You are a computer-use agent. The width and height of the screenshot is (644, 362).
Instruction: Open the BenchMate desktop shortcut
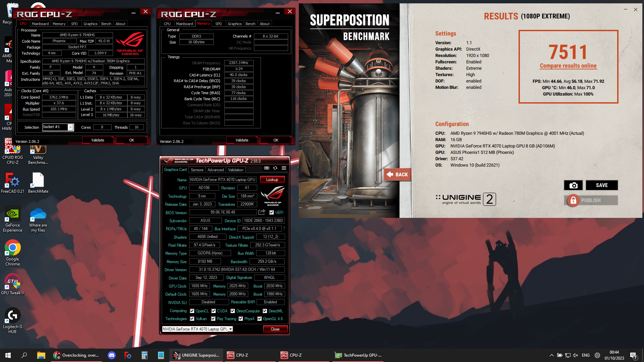tap(38, 183)
